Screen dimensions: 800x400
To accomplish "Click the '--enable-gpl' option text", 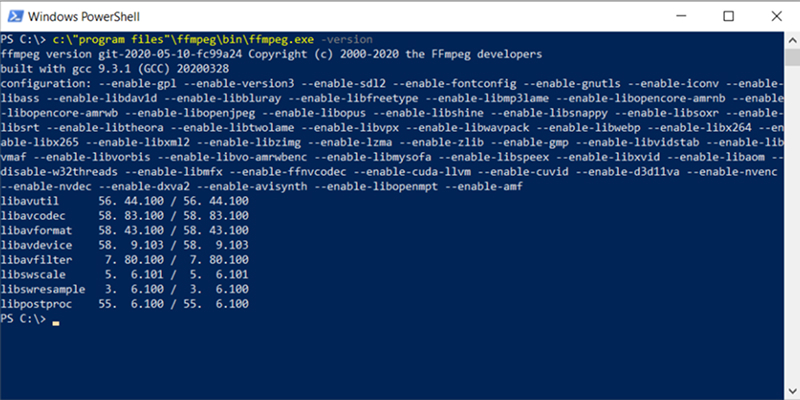I will (x=136, y=84).
